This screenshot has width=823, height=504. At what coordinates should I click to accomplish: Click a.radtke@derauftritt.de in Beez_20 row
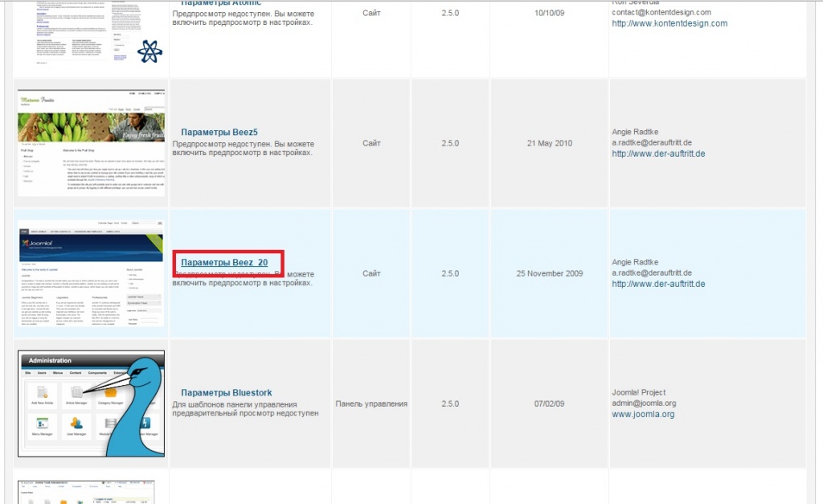pyautogui.click(x=652, y=272)
